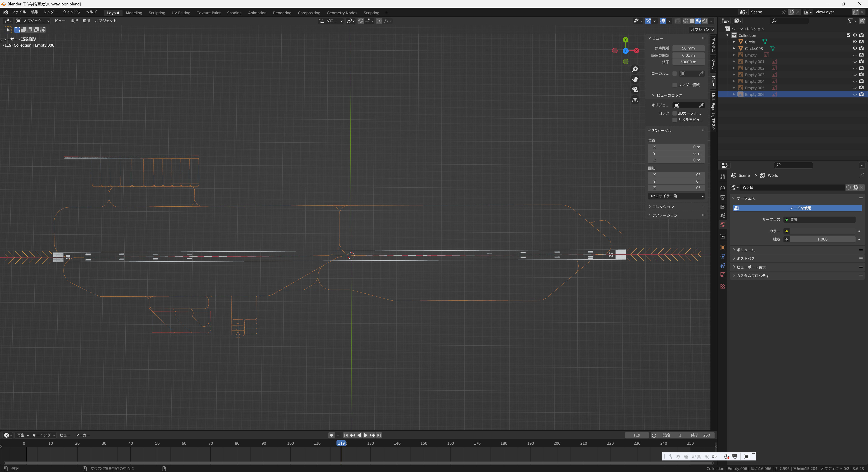Open the Object properties tab (orange square)
Screen dimensions: 868x472
tap(722, 248)
